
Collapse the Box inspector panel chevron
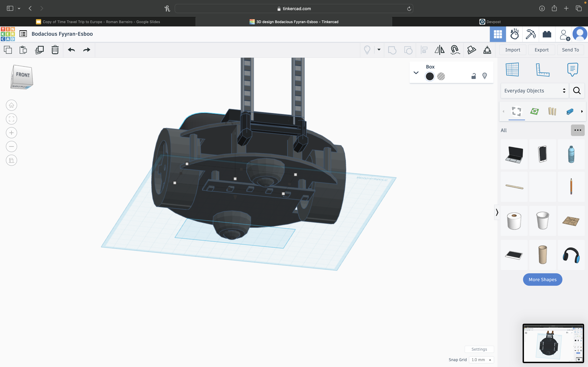pos(416,73)
